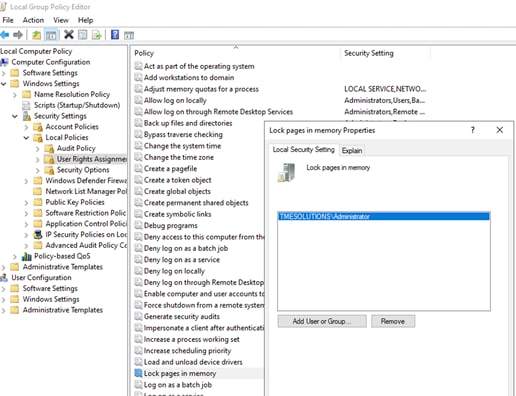Screen dimensions: 516x396
Task: Click the Lock pages in memory policy icon
Action: tap(138, 373)
